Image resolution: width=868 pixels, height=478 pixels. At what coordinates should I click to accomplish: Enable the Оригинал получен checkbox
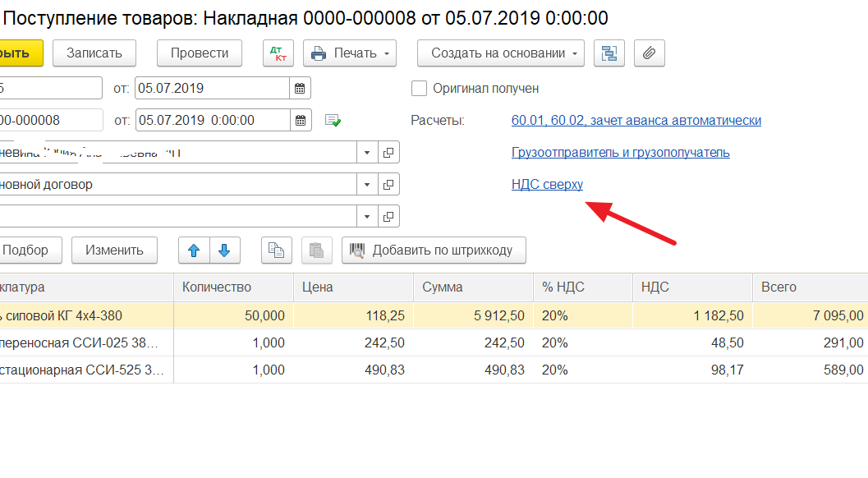(419, 89)
